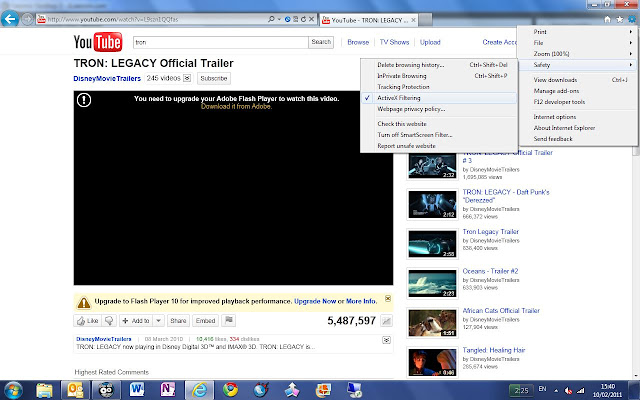Open Windows Start orb
The width and height of the screenshot is (640, 400).
13,390
